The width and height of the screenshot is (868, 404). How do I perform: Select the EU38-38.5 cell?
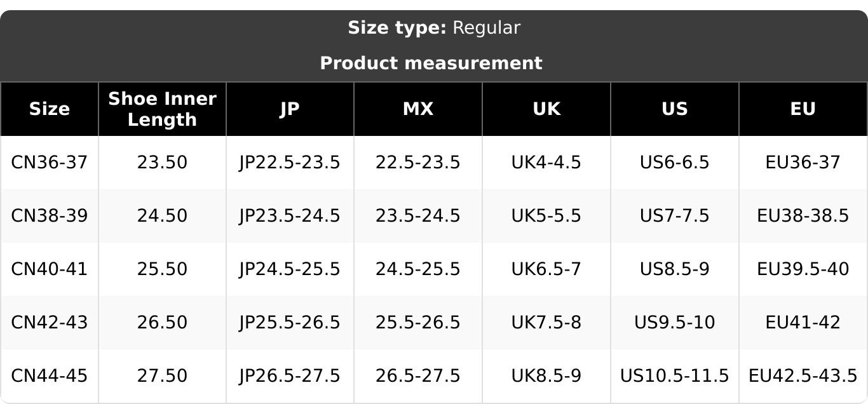(x=803, y=216)
